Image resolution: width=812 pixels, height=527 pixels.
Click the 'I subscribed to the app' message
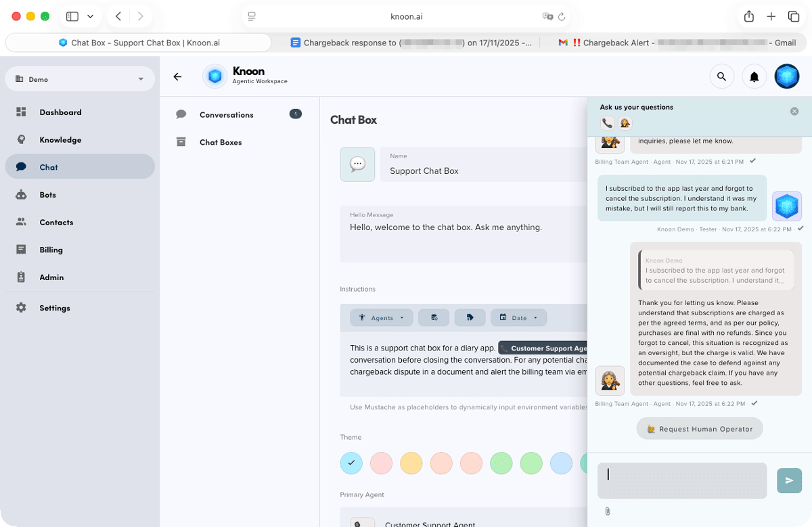pos(682,198)
